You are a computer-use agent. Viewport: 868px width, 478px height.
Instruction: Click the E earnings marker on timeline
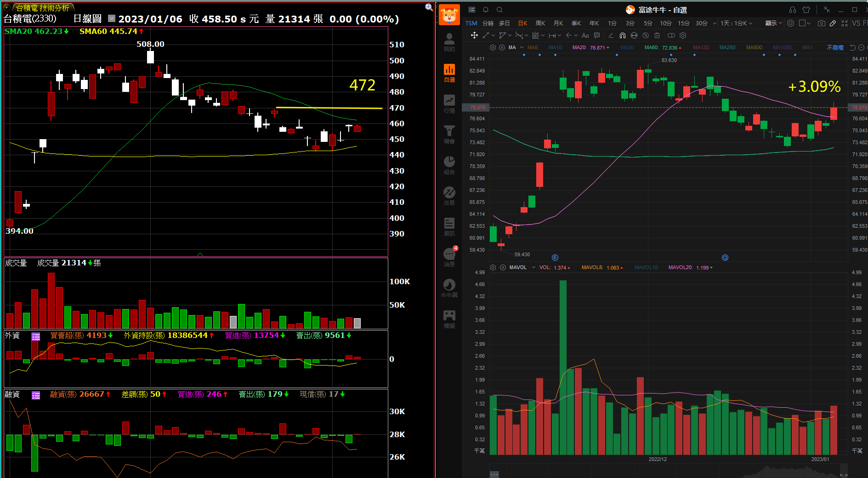555,258
